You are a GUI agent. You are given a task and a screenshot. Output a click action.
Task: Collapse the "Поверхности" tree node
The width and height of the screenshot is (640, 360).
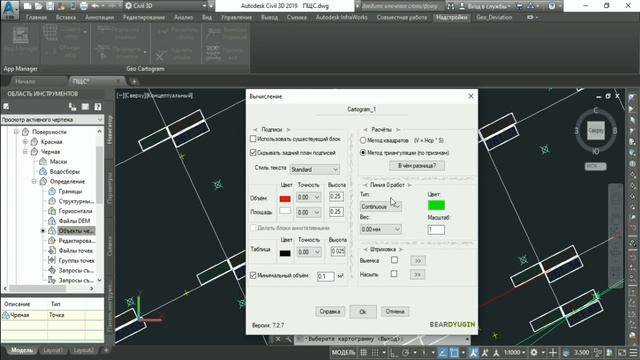click(x=16, y=132)
